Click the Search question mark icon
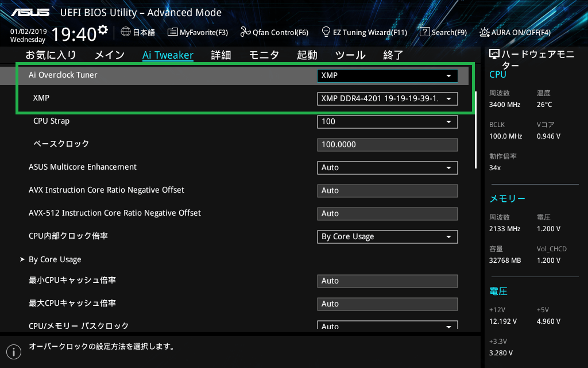 424,32
